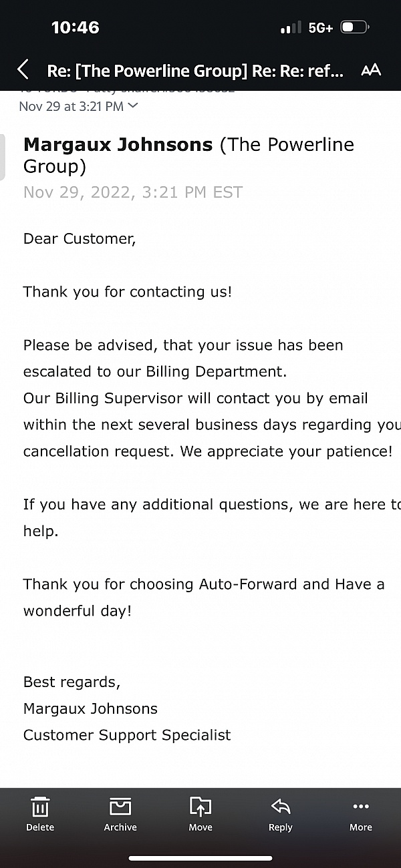
Task: Tap the 5G+ signal indicator
Action: pos(321,28)
